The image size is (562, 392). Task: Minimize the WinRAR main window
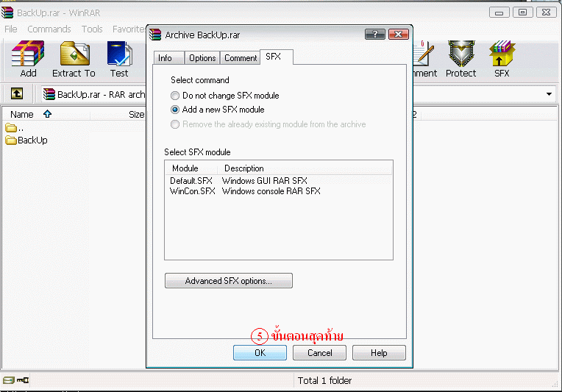point(499,13)
